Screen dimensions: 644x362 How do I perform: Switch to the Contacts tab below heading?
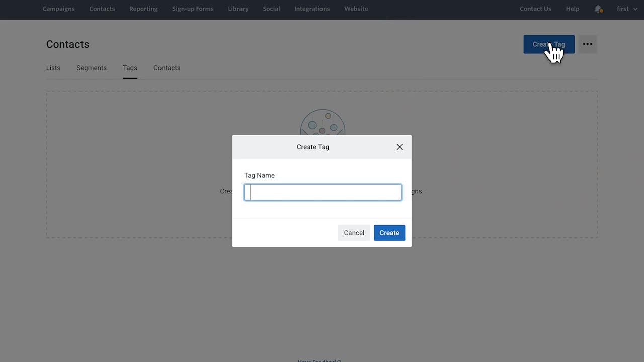click(167, 68)
